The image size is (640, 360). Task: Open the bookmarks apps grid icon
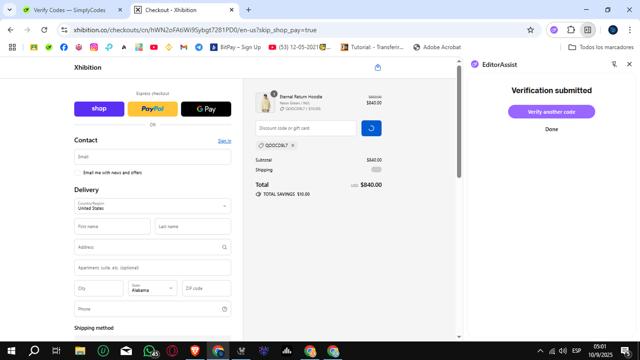coord(12,47)
